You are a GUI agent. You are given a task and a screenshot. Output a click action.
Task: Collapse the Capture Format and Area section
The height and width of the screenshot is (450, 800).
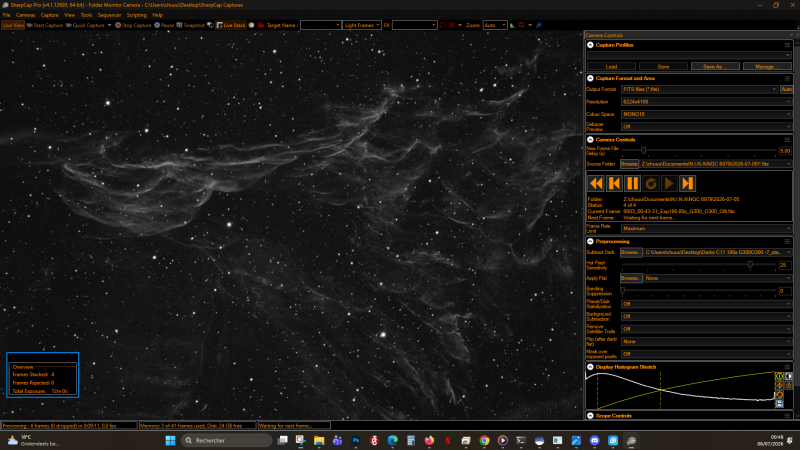pos(590,78)
